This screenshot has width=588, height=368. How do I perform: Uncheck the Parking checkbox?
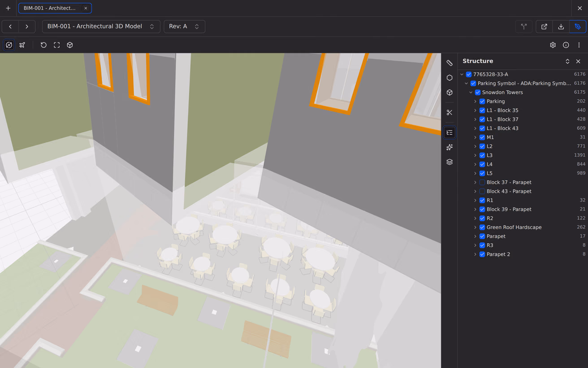click(x=482, y=101)
